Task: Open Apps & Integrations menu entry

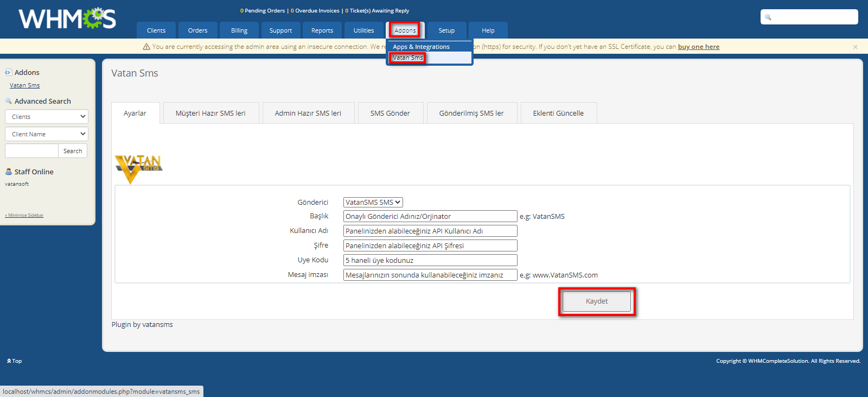Action: pyautogui.click(x=421, y=47)
